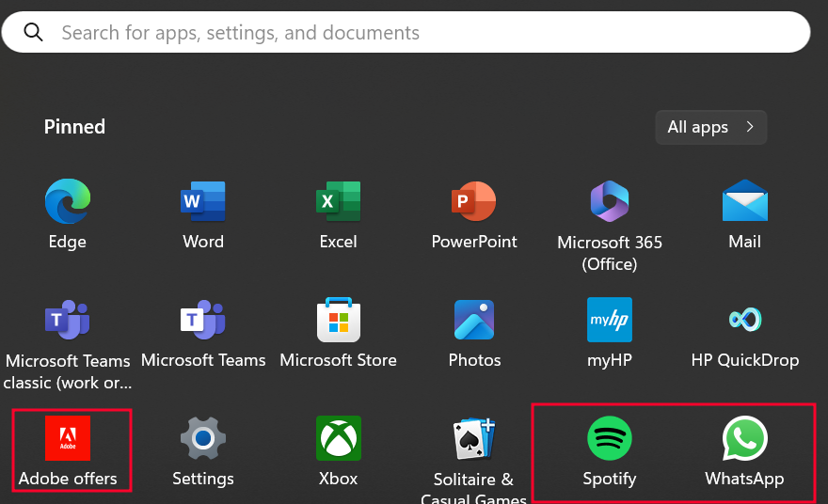The height and width of the screenshot is (504, 828).
Task: Launch Spotify from pinned apps
Action: tap(610, 438)
